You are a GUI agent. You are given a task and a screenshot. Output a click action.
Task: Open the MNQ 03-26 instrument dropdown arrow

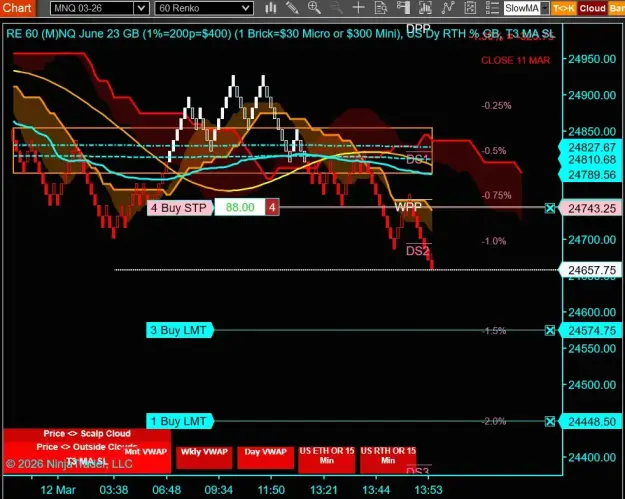(141, 8)
